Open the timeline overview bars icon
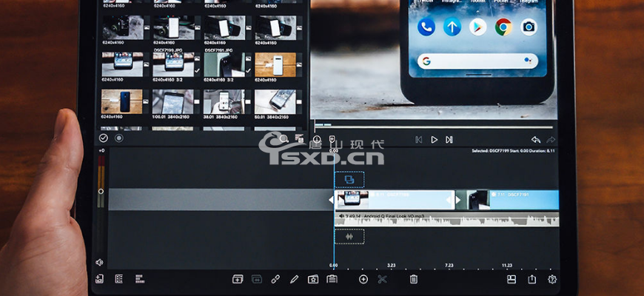Screen dimensions: 644x296 pos(140,279)
